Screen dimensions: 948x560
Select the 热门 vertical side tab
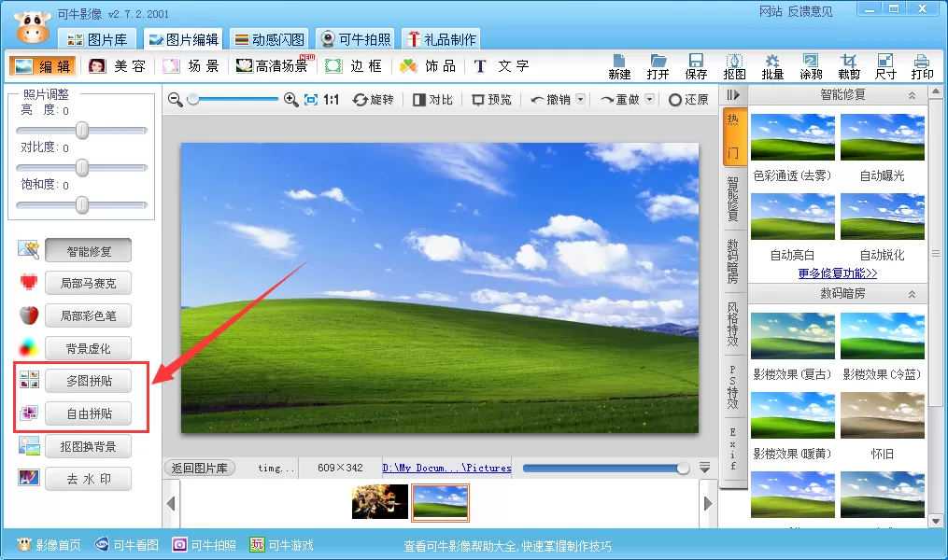pyautogui.click(x=733, y=136)
